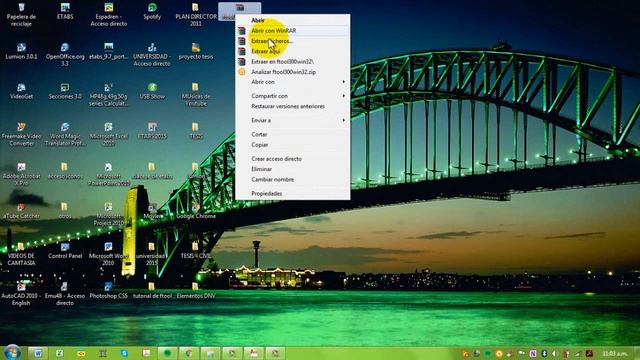Select the Musicas de Youtube folder
The width and height of the screenshot is (640, 360).
196,94
